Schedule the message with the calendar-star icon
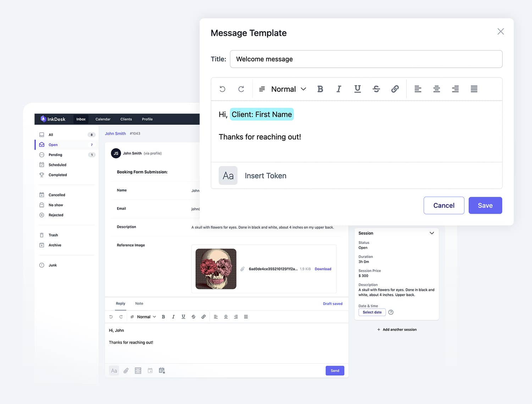This screenshot has height=404, width=532. click(x=162, y=370)
